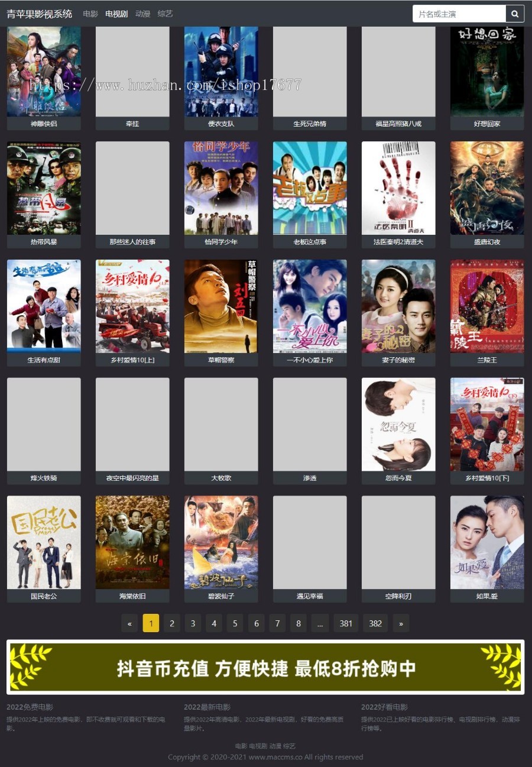Click the footer 电影 link
532x767 pixels.
point(241,746)
